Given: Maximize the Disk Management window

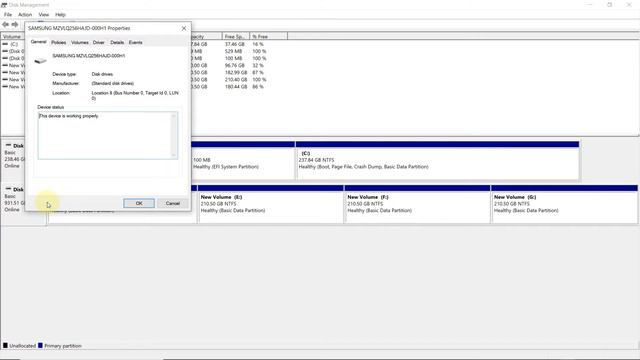Looking at the screenshot, I should pyautogui.click(x=609, y=5).
